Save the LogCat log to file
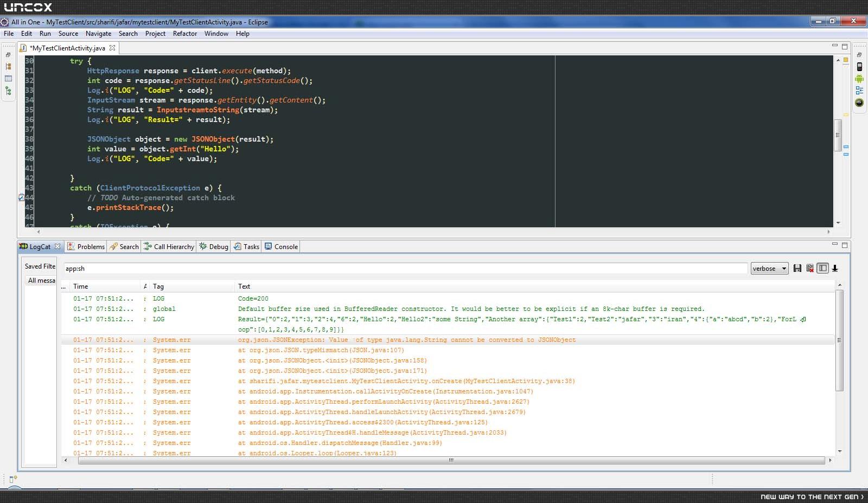The image size is (868, 503). 797,268
